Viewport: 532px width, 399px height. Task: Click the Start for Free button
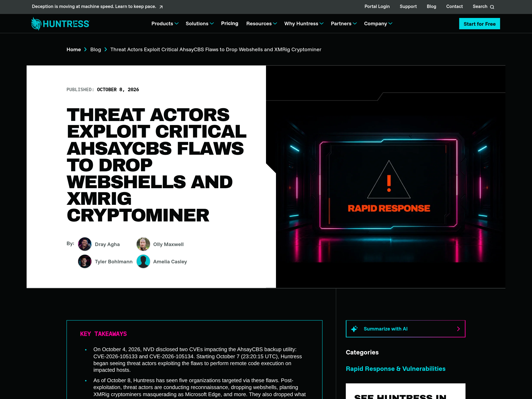click(479, 23)
